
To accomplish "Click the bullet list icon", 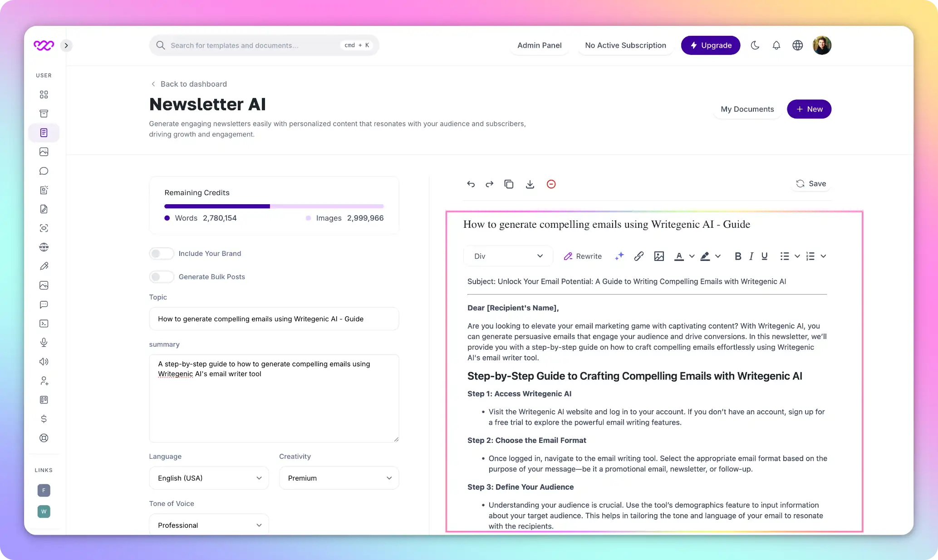I will tap(784, 256).
